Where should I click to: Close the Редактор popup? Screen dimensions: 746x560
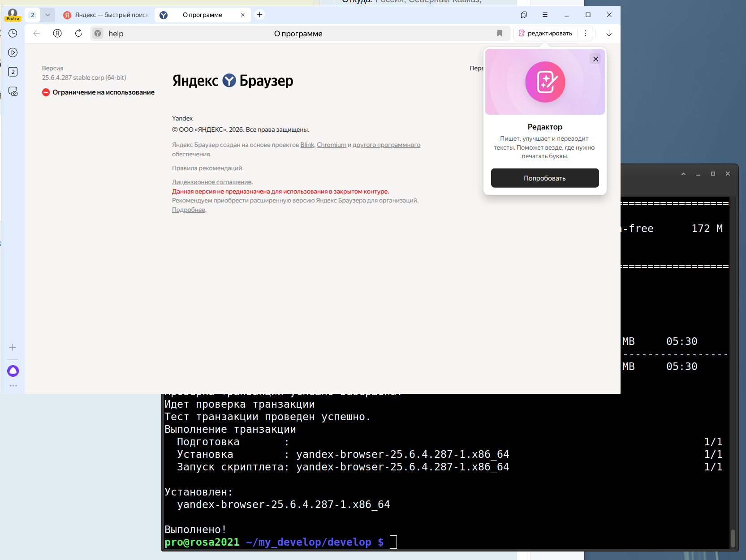[595, 59]
